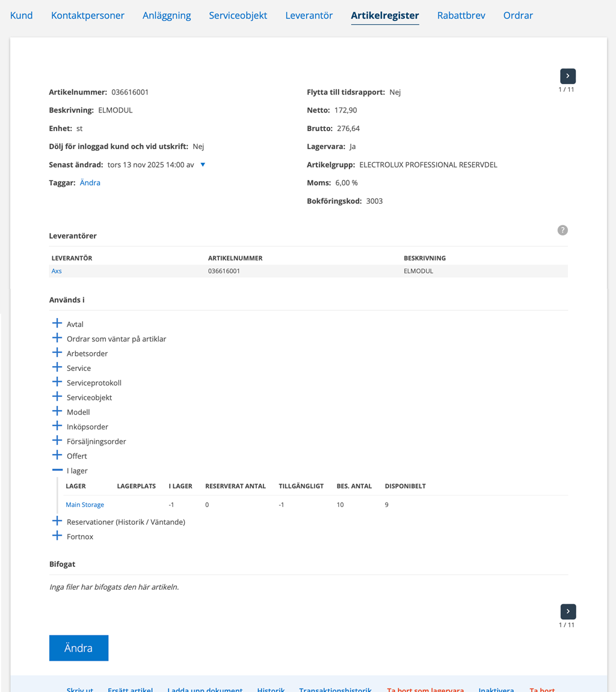Viewport: 616px width, 692px height.
Task: Click the top next-article arrow button
Action: (x=568, y=76)
